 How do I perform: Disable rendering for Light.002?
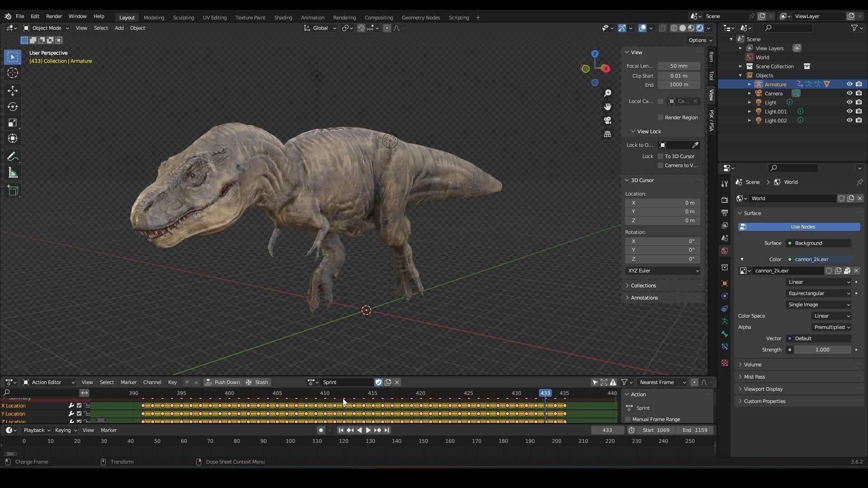click(859, 120)
